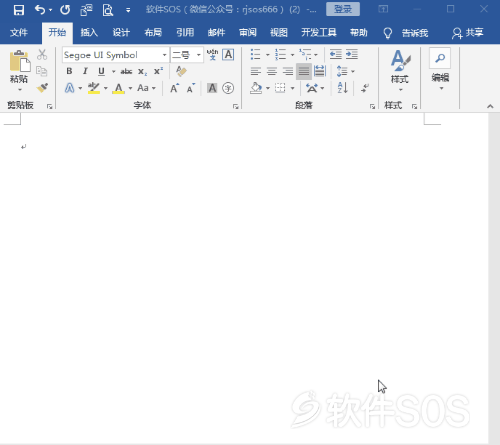Screen dimensions: 500x445
Task: Expand the font size dropdown
Action: [x=199, y=55]
